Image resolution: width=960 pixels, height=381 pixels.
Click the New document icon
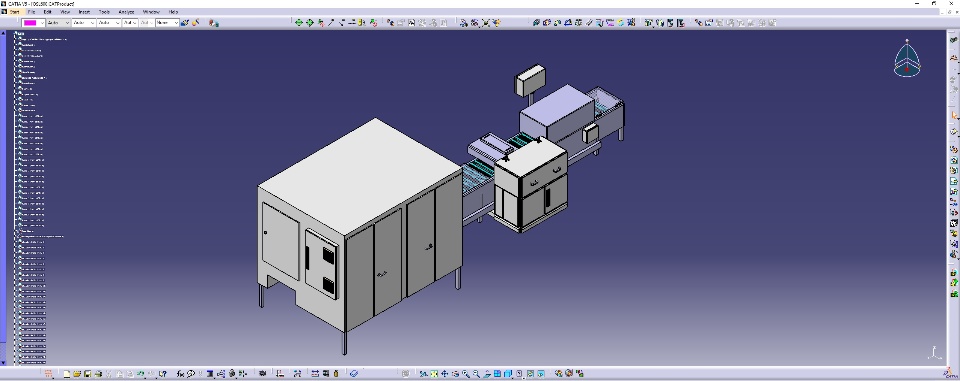click(x=67, y=374)
